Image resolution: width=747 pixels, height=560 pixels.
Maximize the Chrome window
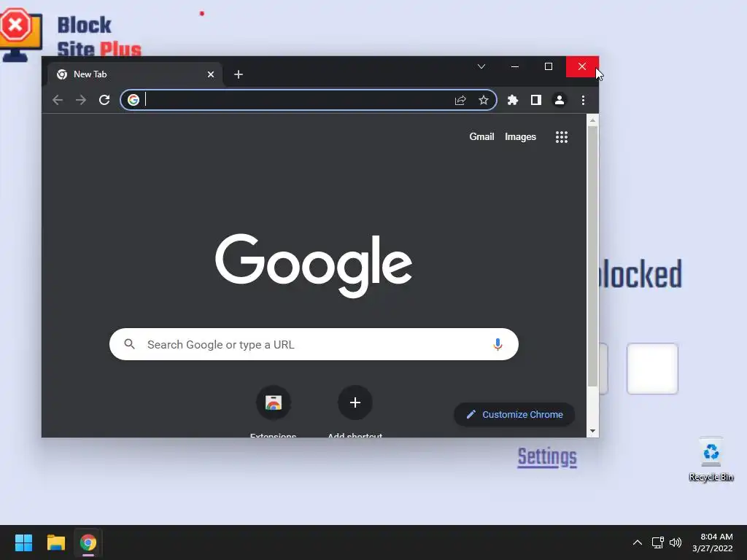[549, 66]
